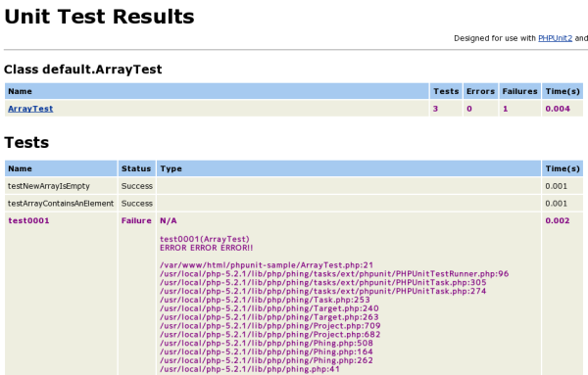Select time 0.001 for testArrayContainsAnElement
This screenshot has width=588, height=375.
coord(556,204)
